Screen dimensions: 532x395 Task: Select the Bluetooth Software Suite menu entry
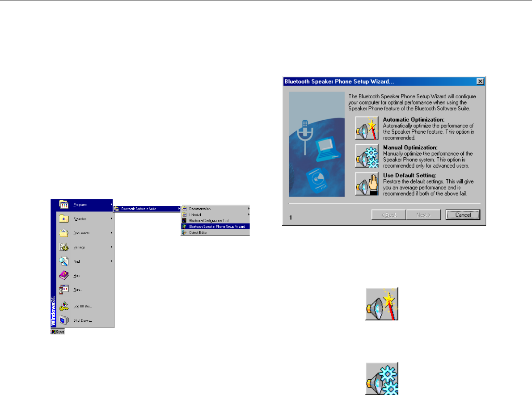pyautogui.click(x=147, y=209)
